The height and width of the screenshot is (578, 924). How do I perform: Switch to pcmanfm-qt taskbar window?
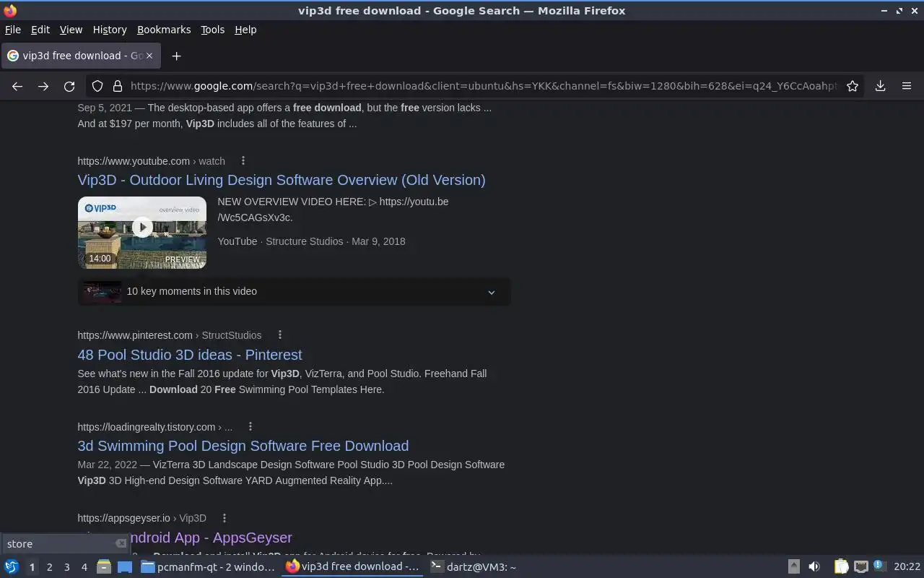coord(208,567)
